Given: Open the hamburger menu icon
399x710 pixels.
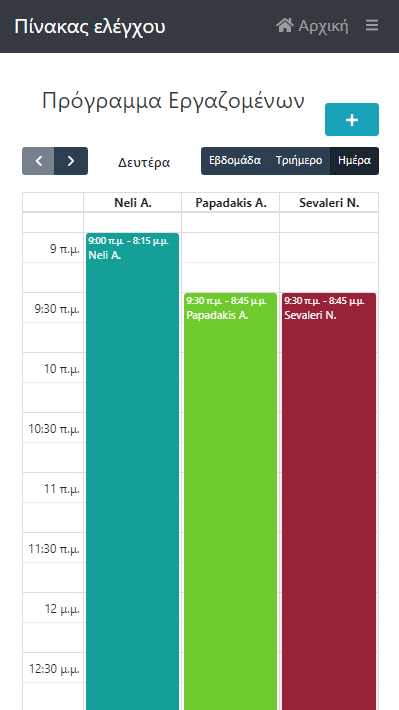Looking at the screenshot, I should coord(372,26).
